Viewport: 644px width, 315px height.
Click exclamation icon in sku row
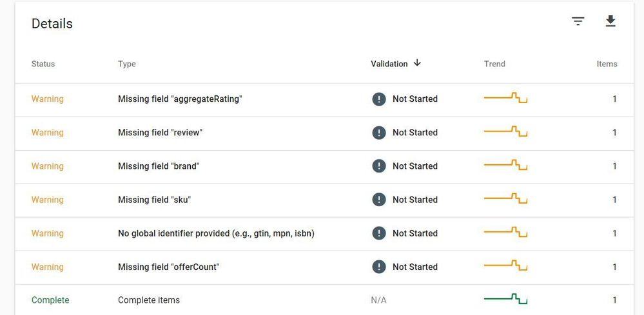pos(379,200)
